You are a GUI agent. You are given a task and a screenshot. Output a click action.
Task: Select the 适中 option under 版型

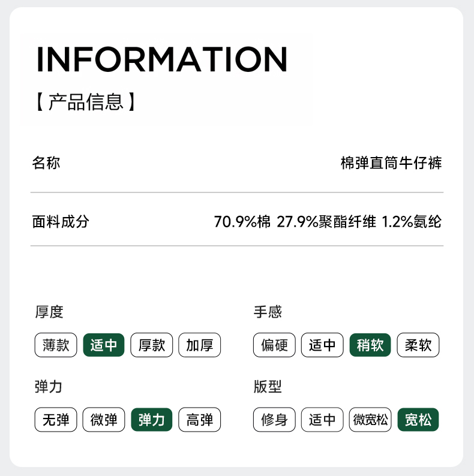coord(322,420)
